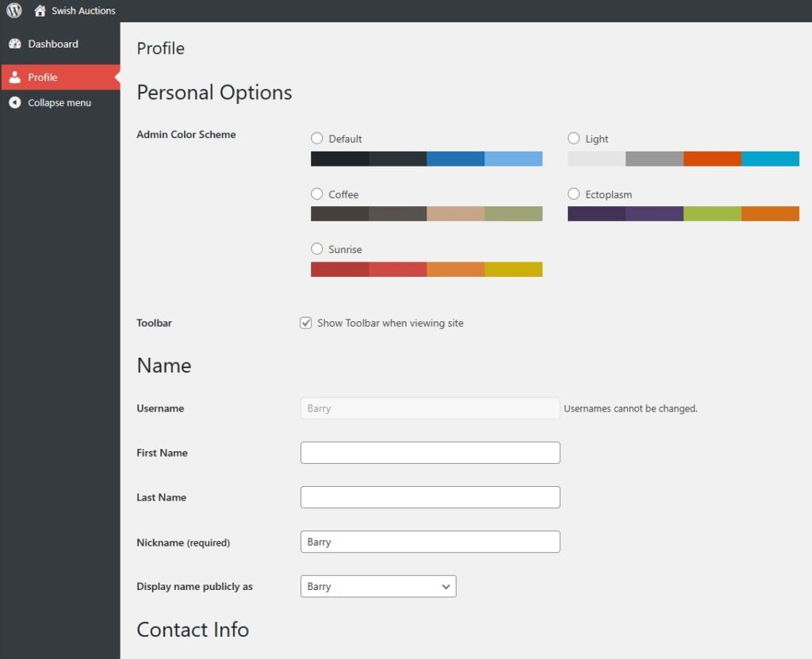Choose the Light admin color scheme

tap(574, 138)
